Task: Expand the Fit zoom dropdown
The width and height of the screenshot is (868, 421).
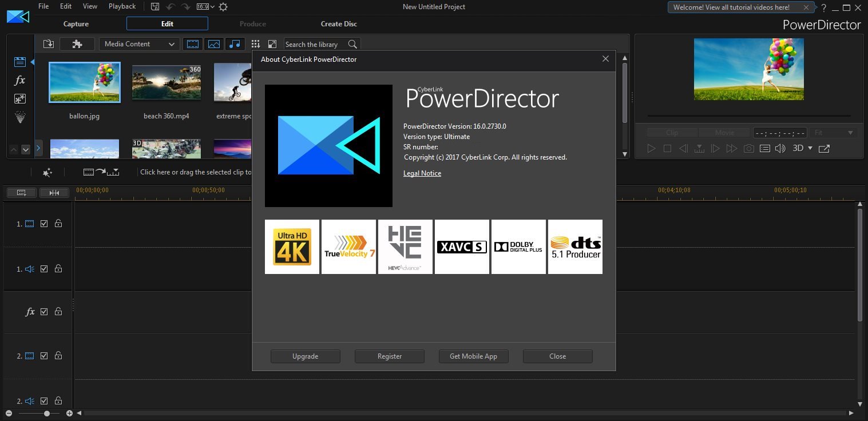Action: coord(832,132)
